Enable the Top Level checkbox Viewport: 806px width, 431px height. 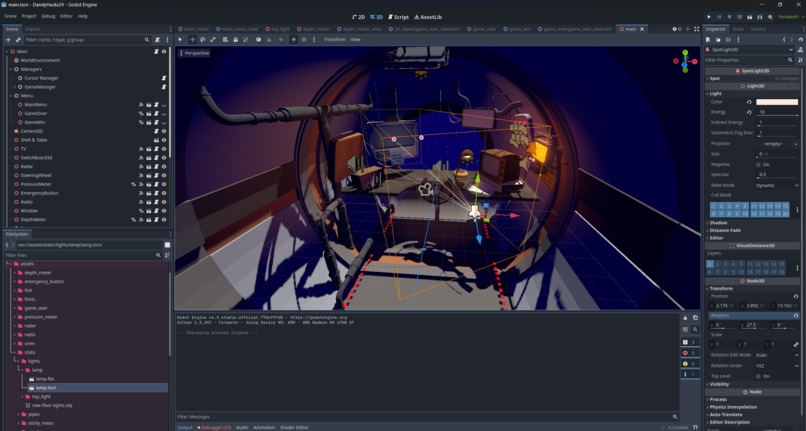tap(758, 376)
